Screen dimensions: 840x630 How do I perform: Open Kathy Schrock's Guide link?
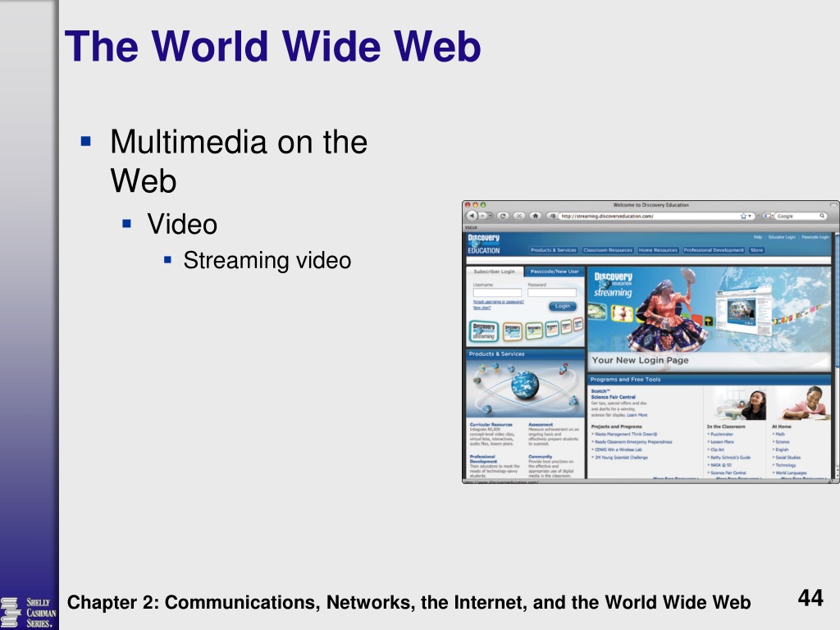point(730,458)
